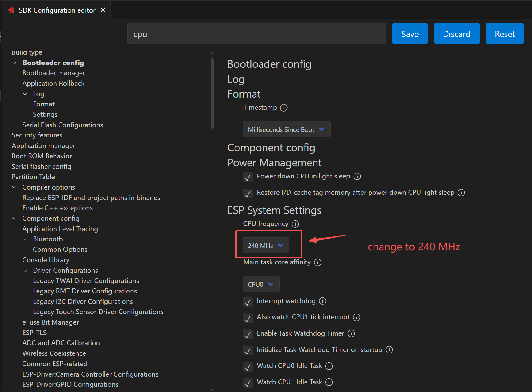Open the CPU frequency 240 MHz dropdown
Image resolution: width=532 pixels, height=392 pixels.
[x=266, y=246]
